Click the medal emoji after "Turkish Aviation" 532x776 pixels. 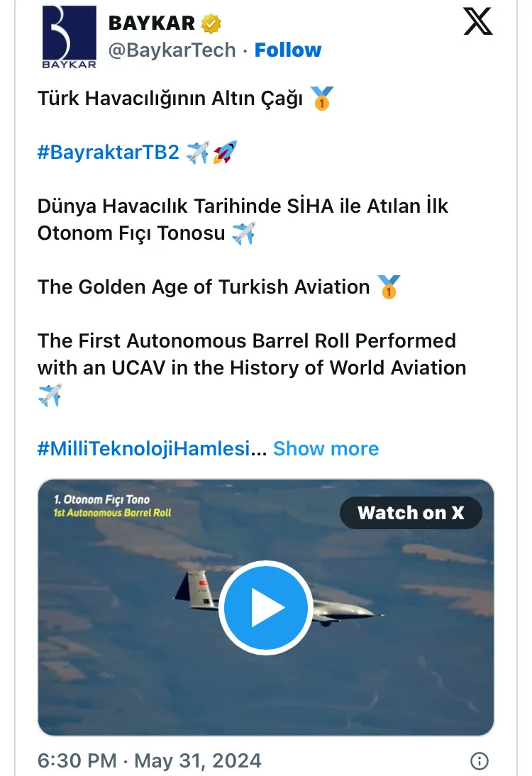(388, 287)
